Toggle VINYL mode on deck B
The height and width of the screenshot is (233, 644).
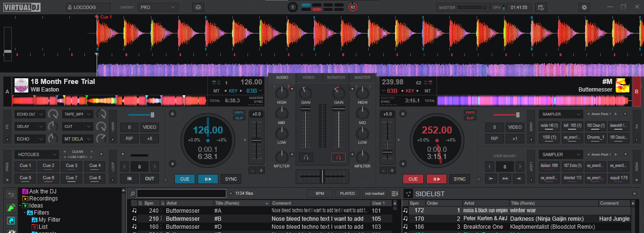point(470,112)
